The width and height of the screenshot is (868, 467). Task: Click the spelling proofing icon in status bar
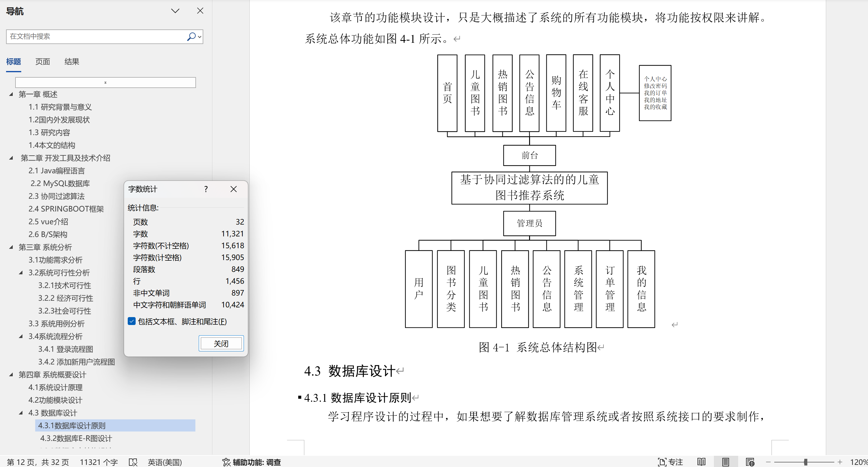[133, 462]
